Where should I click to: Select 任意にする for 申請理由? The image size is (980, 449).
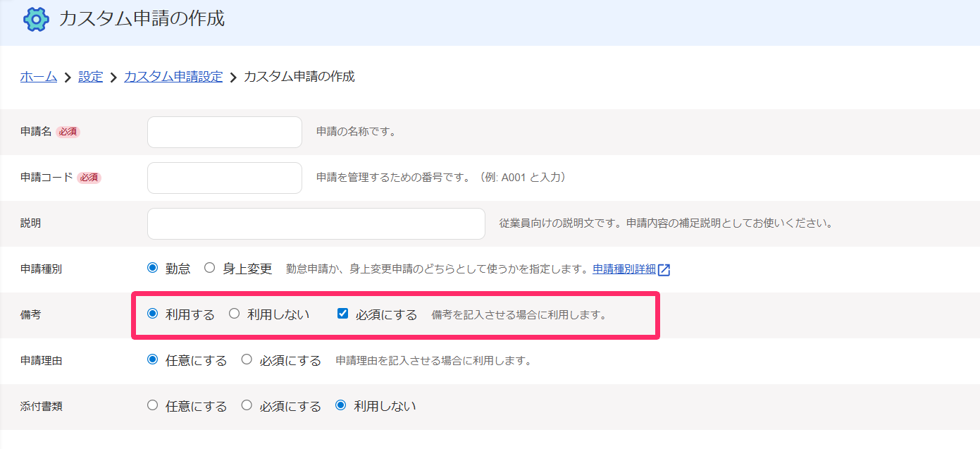pyautogui.click(x=152, y=359)
